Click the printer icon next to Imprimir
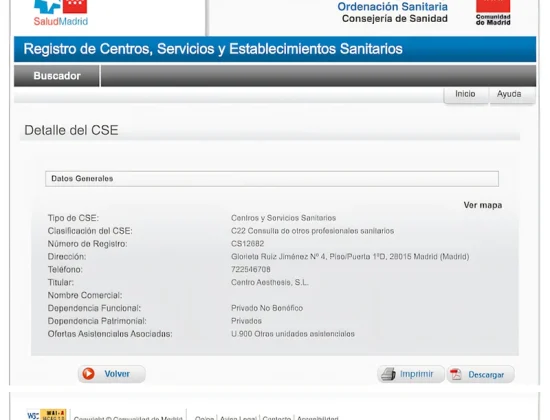The width and height of the screenshot is (550, 420). [388, 374]
